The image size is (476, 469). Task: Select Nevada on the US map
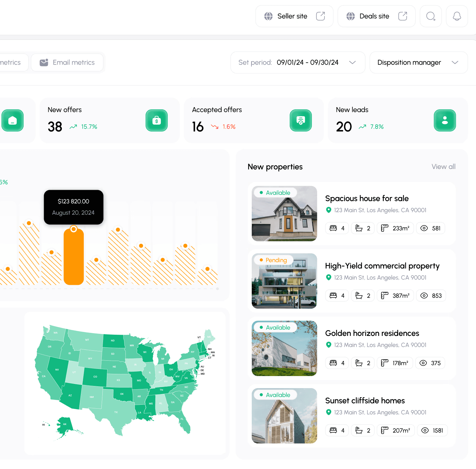coord(57,369)
